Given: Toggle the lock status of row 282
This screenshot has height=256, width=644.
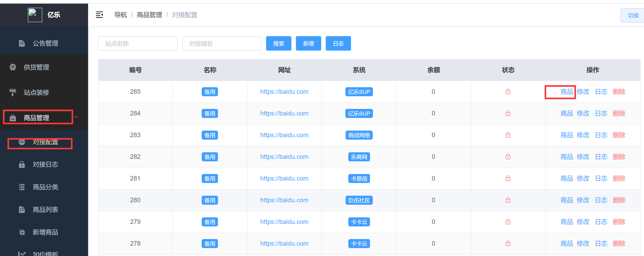Looking at the screenshot, I should pyautogui.click(x=508, y=157).
